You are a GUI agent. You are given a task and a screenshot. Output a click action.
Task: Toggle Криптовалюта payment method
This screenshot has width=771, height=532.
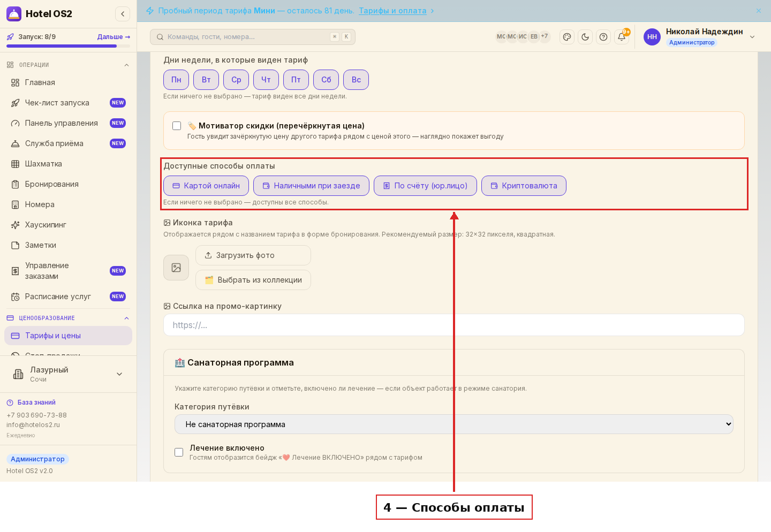(524, 186)
